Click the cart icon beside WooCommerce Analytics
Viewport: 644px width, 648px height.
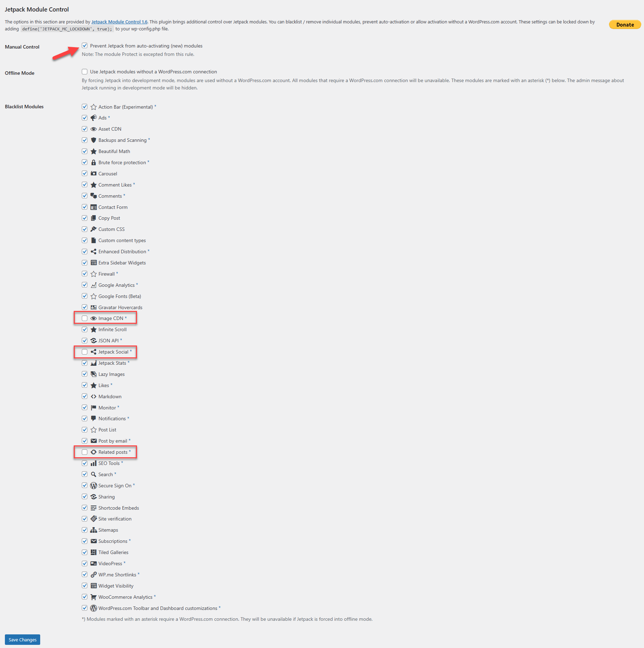[94, 597]
